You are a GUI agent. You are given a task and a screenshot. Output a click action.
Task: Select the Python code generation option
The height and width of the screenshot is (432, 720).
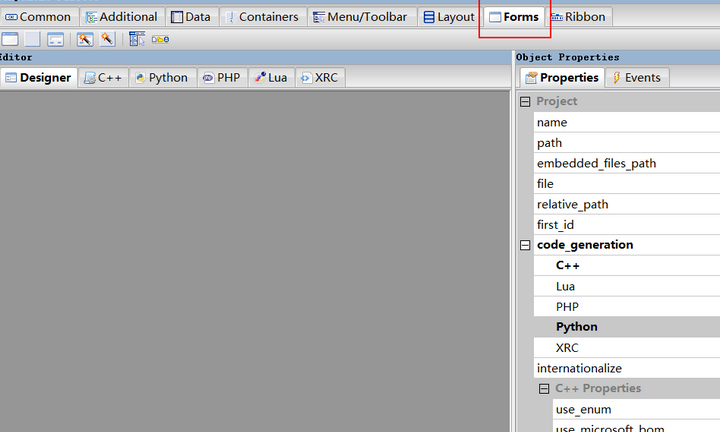(x=627, y=327)
